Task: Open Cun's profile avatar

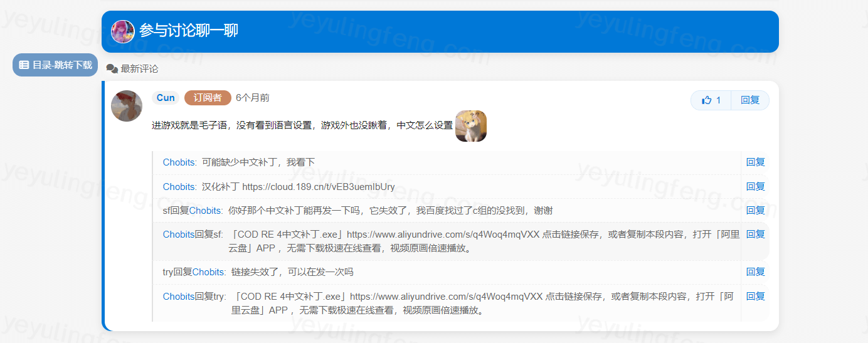Action: [x=127, y=106]
